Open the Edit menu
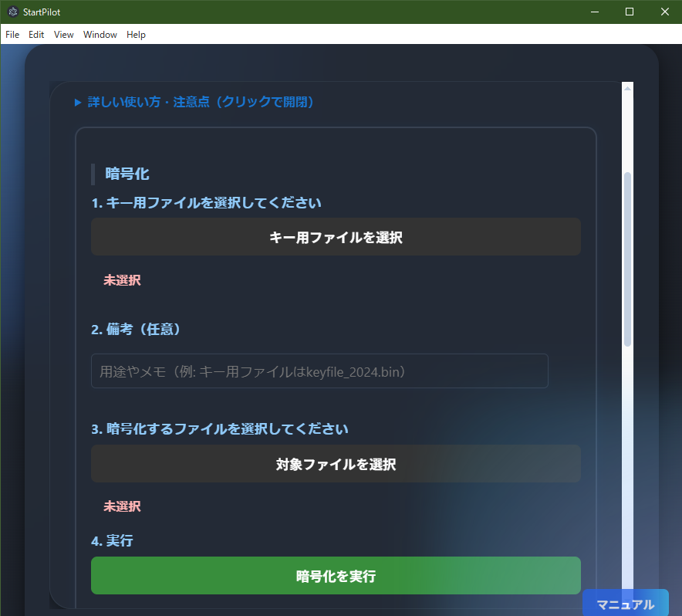The height and width of the screenshot is (616, 682). tap(35, 34)
